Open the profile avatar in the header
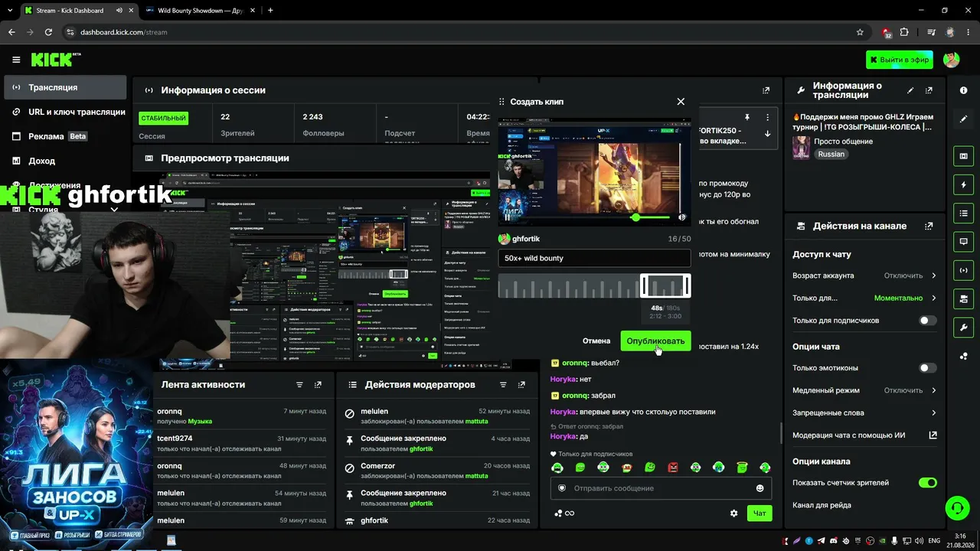The image size is (980, 551). tap(952, 60)
